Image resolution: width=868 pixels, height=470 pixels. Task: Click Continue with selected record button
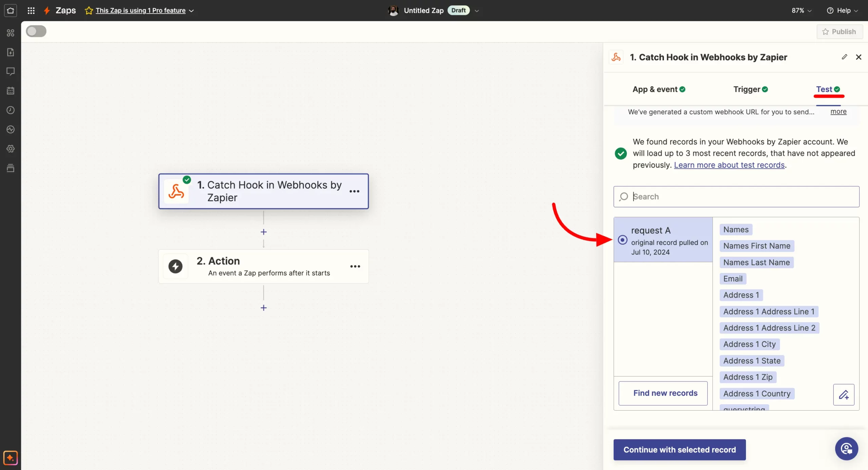[x=679, y=450]
